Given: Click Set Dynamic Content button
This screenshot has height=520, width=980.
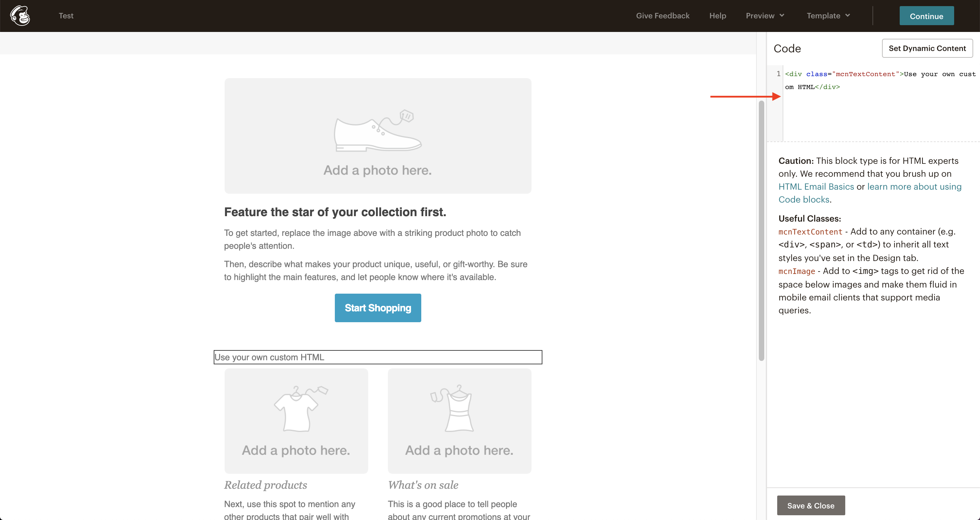Looking at the screenshot, I should coord(927,48).
